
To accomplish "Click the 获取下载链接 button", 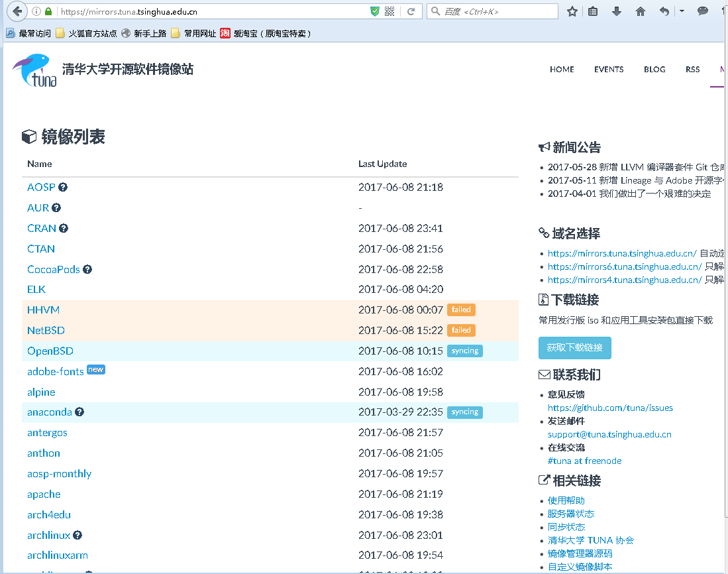I will click(575, 347).
